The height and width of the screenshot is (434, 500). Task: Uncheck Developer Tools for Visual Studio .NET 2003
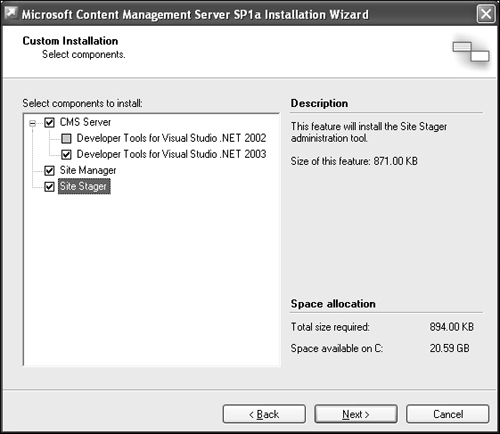66,154
